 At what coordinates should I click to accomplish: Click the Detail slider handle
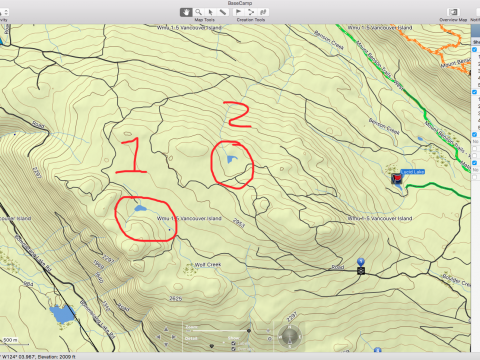[x=211, y=346]
